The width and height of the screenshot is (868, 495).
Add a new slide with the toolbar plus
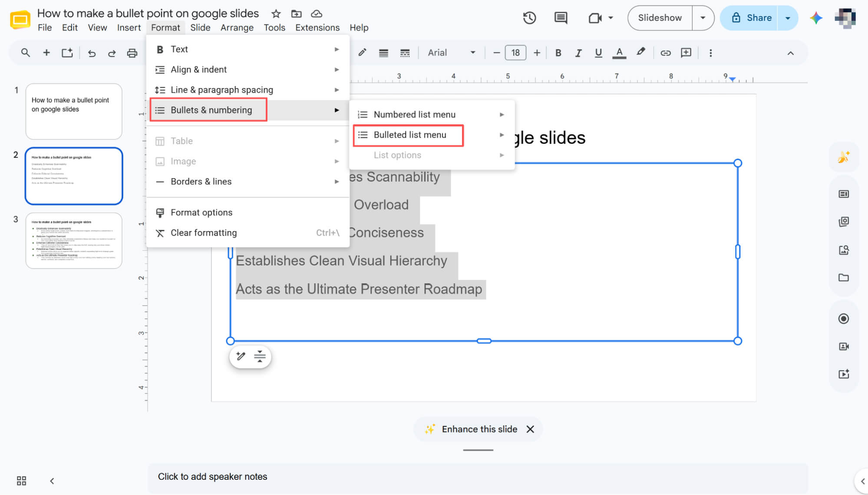(46, 53)
